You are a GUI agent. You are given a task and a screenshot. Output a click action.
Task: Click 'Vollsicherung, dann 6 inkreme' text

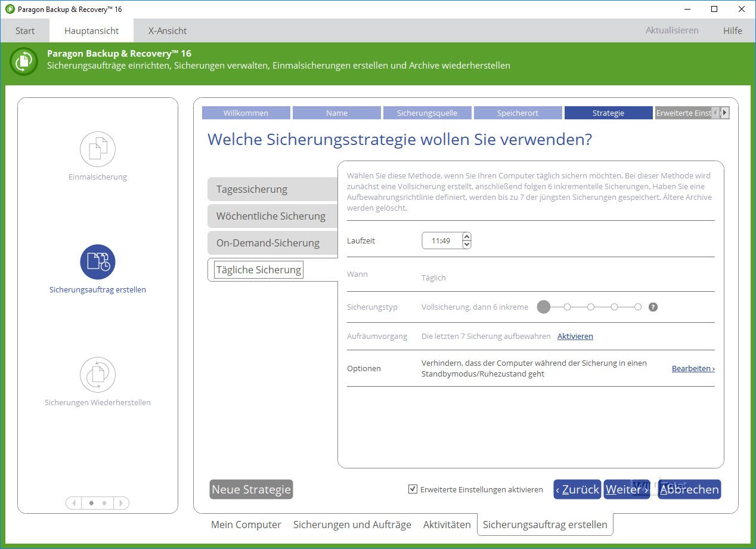pos(475,307)
